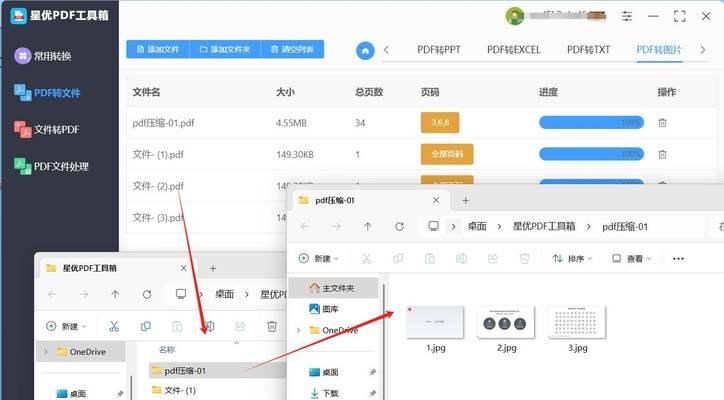Open 新建 dropdown in 星优PDF工具箱 Explorer

click(66, 326)
